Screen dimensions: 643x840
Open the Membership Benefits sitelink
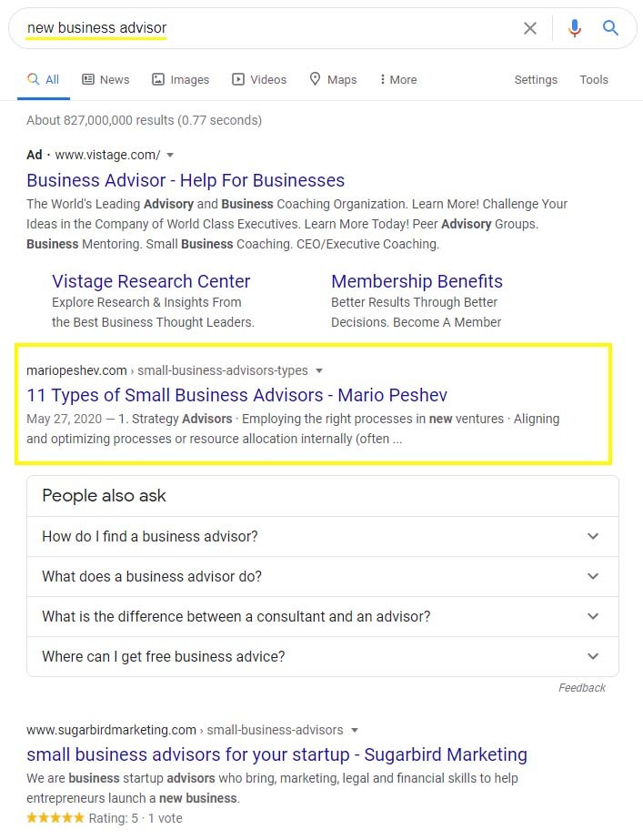click(417, 281)
